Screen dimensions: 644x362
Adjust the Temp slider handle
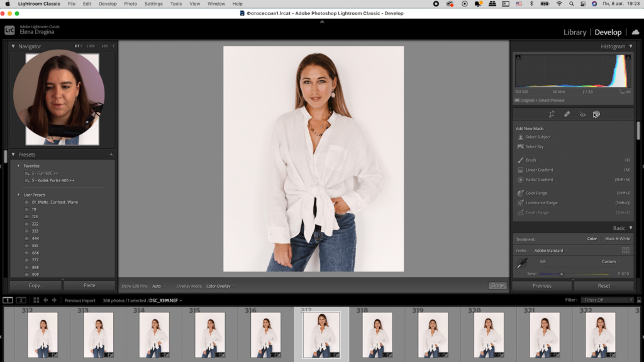562,274
